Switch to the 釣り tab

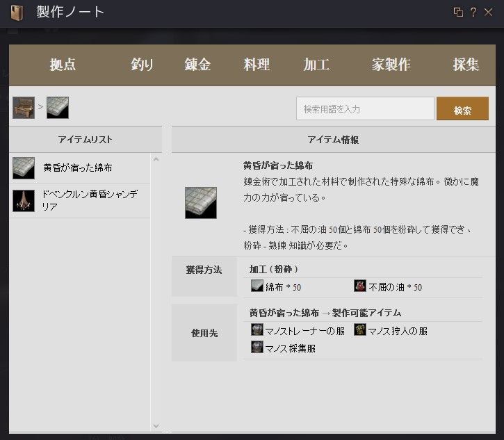[x=142, y=65]
